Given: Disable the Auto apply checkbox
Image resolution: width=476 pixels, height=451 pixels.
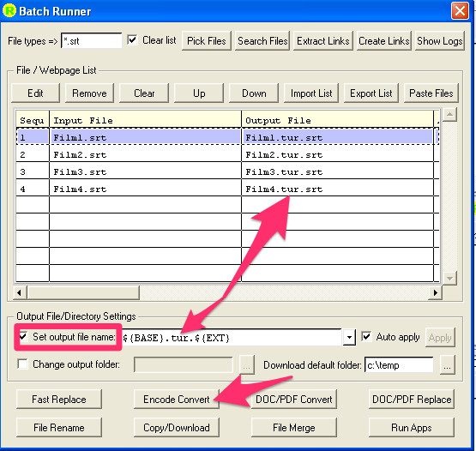Looking at the screenshot, I should pyautogui.click(x=367, y=337).
